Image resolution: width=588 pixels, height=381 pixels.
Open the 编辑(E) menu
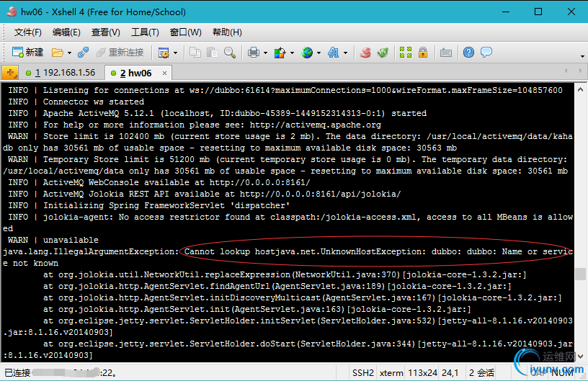(66, 32)
